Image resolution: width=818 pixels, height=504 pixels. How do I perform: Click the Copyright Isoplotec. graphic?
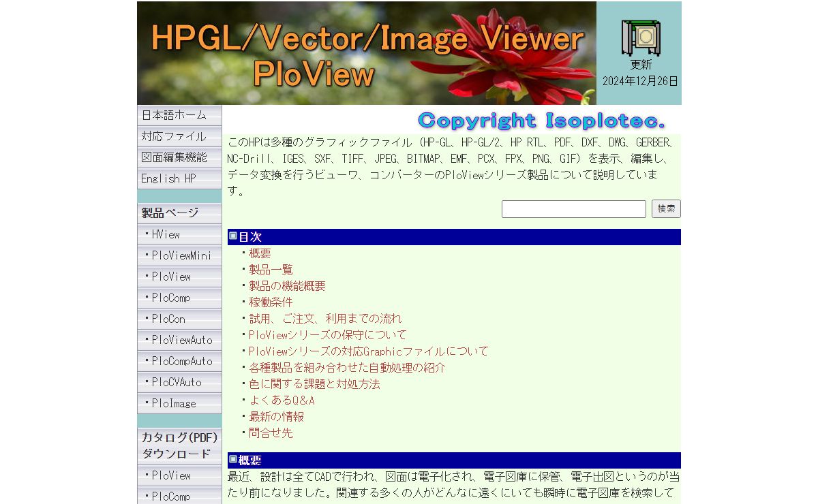pyautogui.click(x=541, y=121)
